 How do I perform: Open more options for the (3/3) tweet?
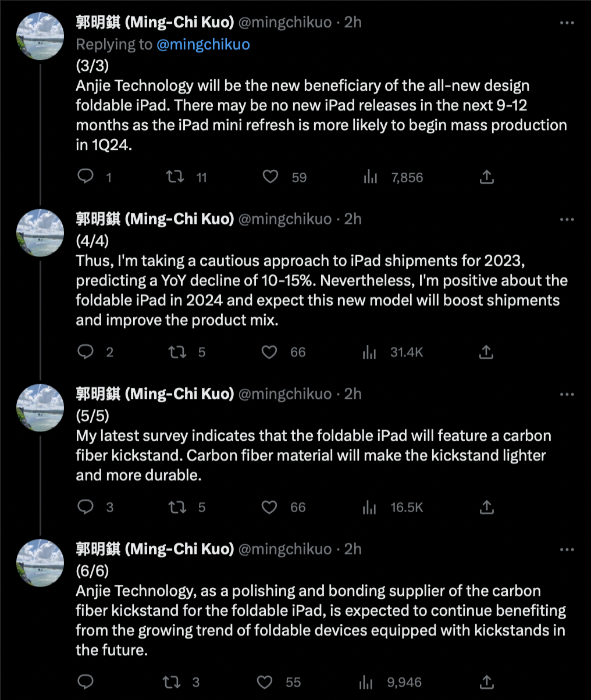click(x=567, y=23)
